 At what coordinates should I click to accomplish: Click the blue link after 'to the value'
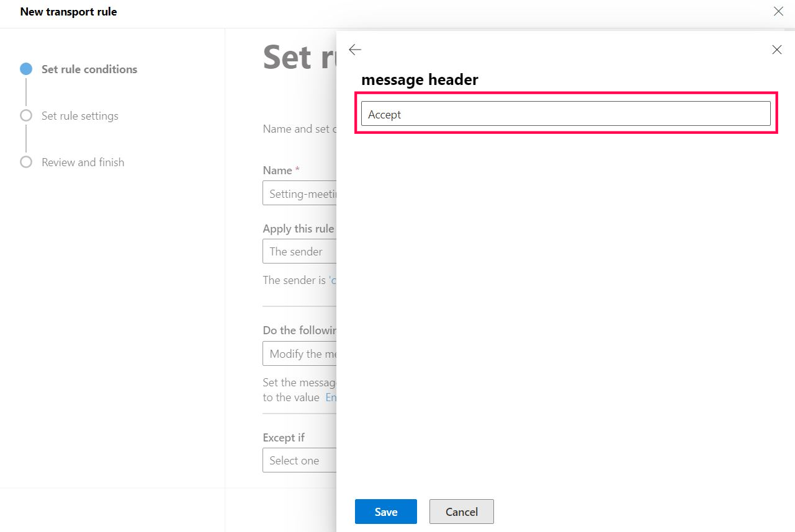331,397
